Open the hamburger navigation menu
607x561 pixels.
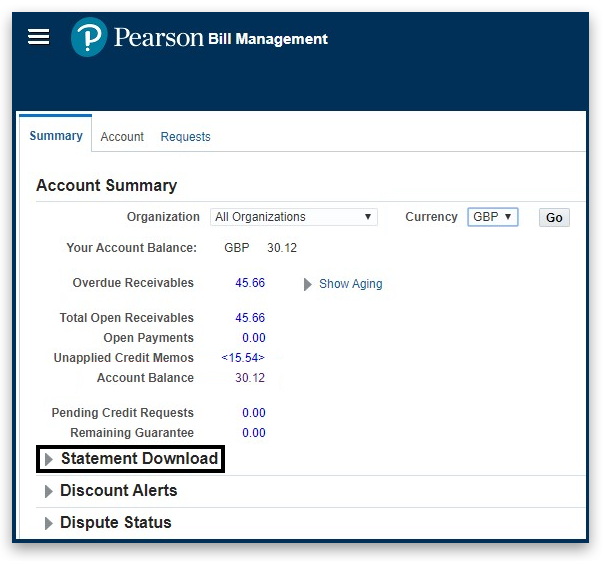click(38, 37)
